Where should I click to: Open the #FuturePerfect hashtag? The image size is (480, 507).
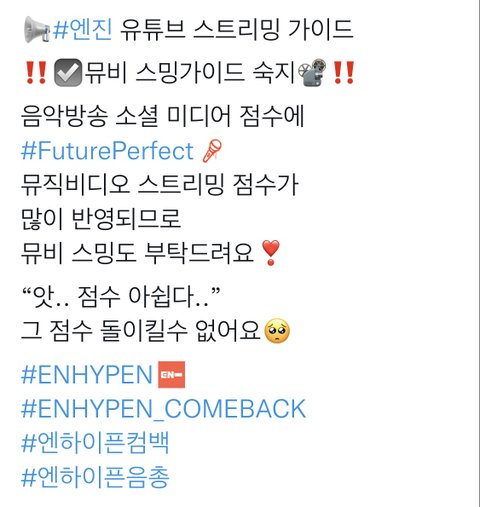(x=107, y=151)
